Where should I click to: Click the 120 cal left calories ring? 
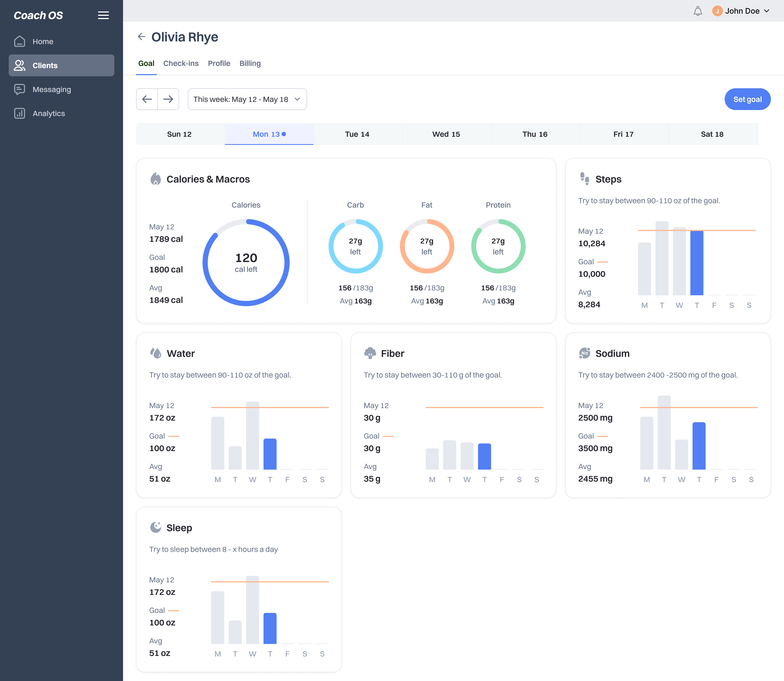(246, 263)
